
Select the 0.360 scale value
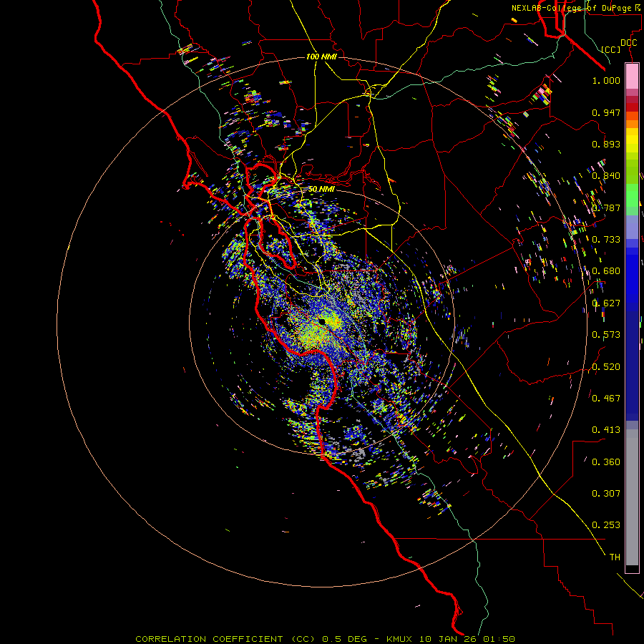click(606, 462)
